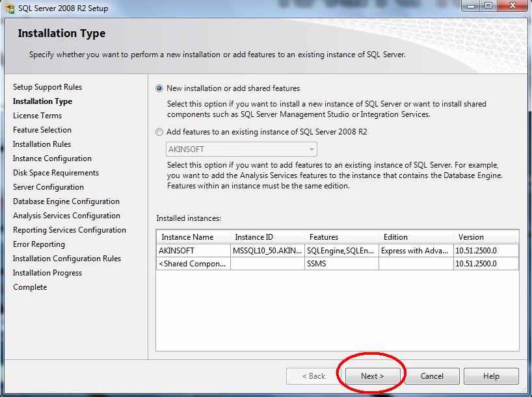The height and width of the screenshot is (397, 532).
Task: Select the AKINSOFT instance row cell
Action: coord(193,251)
